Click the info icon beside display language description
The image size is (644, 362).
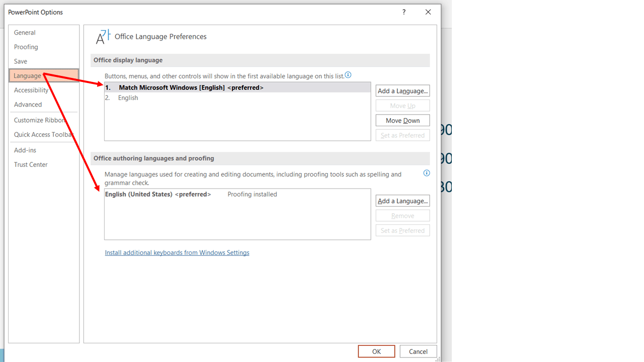click(x=348, y=75)
